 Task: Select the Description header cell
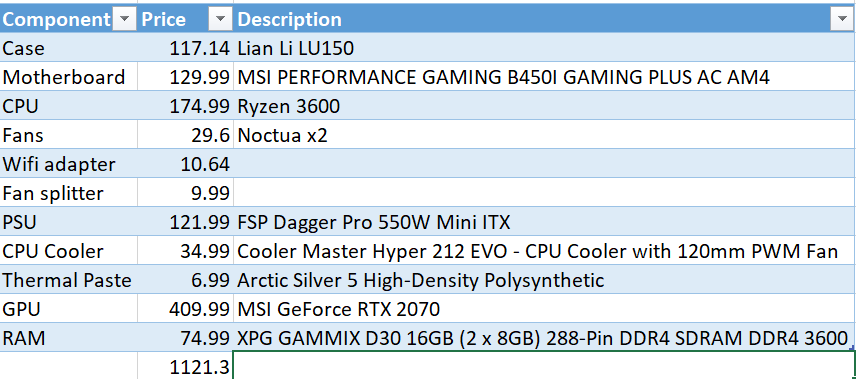pos(545,20)
